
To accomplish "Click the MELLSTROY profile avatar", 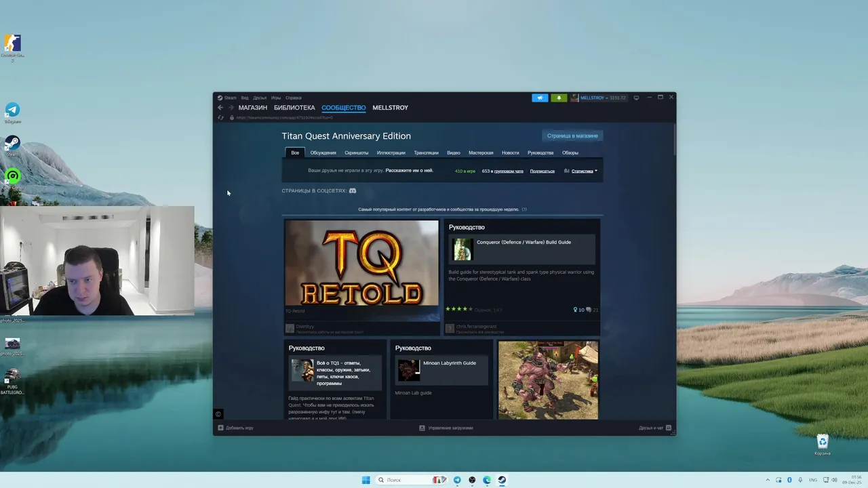I will click(574, 98).
